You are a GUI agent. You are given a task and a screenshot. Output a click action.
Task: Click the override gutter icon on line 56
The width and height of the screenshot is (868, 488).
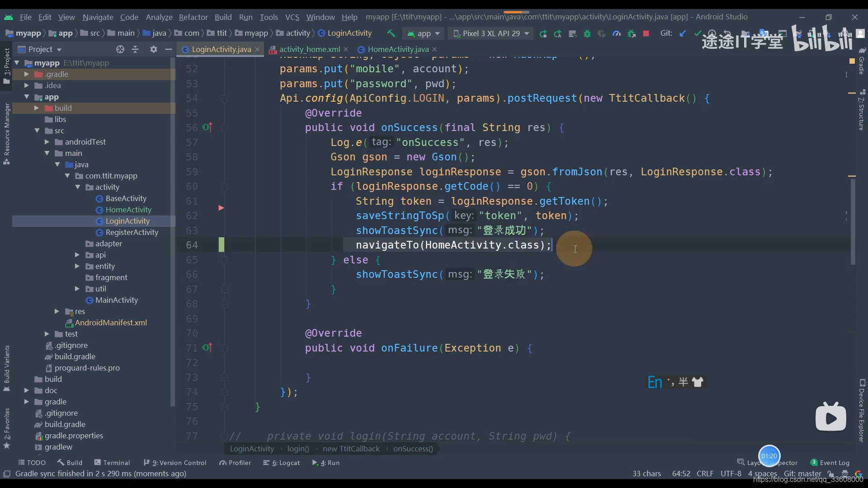click(207, 127)
